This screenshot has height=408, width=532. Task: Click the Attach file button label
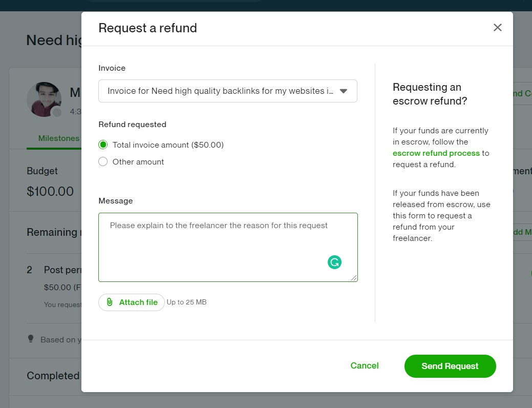click(138, 302)
